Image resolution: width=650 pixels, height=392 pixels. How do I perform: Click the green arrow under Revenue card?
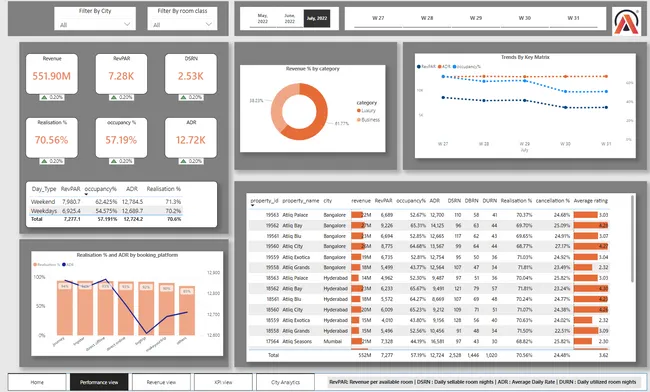tap(44, 97)
